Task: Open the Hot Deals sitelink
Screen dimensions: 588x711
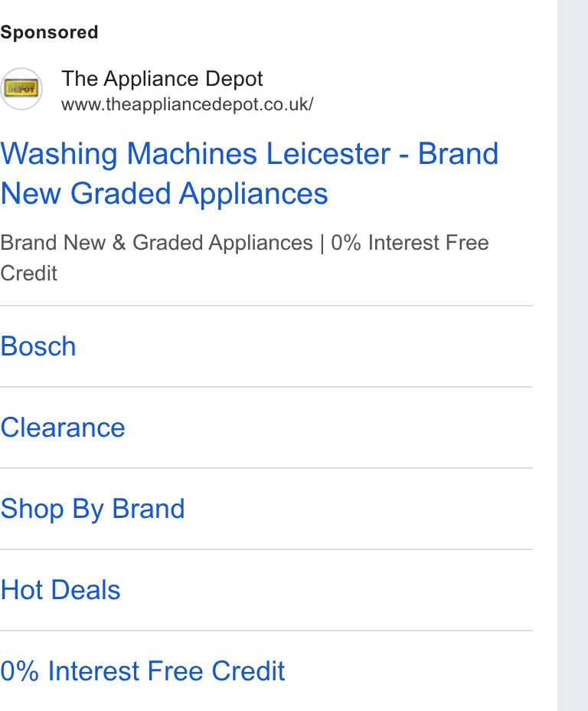Action: click(x=60, y=590)
